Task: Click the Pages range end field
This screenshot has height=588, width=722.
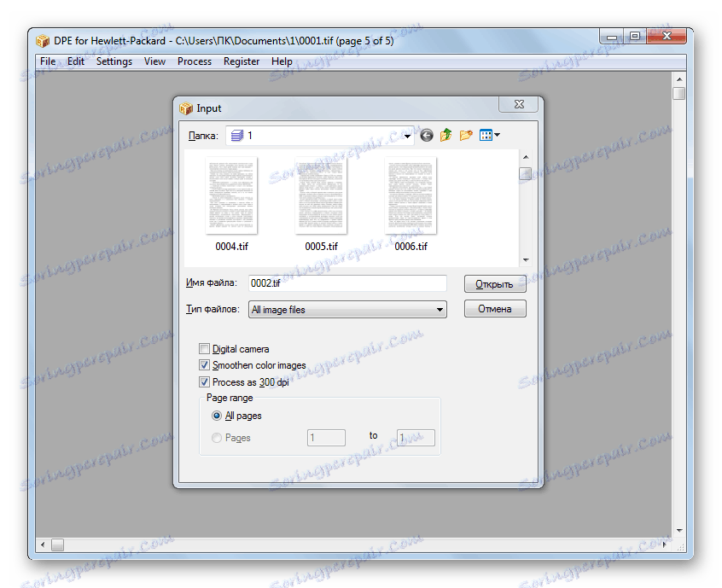Action: point(416,438)
